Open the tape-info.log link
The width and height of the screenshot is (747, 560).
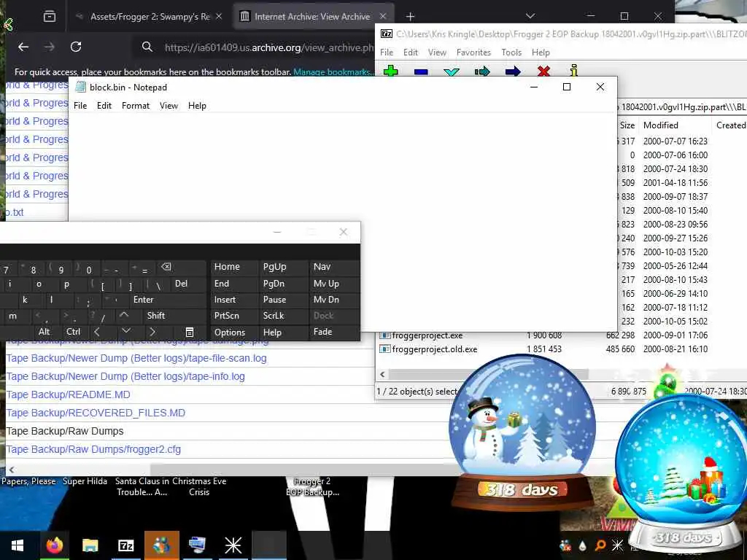pos(125,376)
